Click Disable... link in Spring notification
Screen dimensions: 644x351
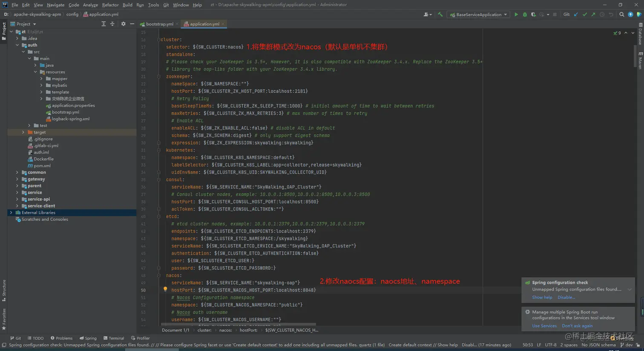[x=566, y=297]
